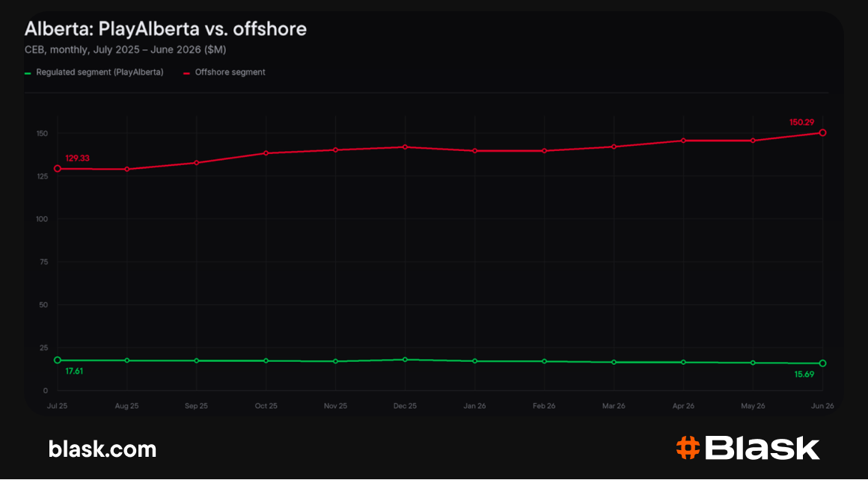Click the 15.69 value label

[x=804, y=375]
